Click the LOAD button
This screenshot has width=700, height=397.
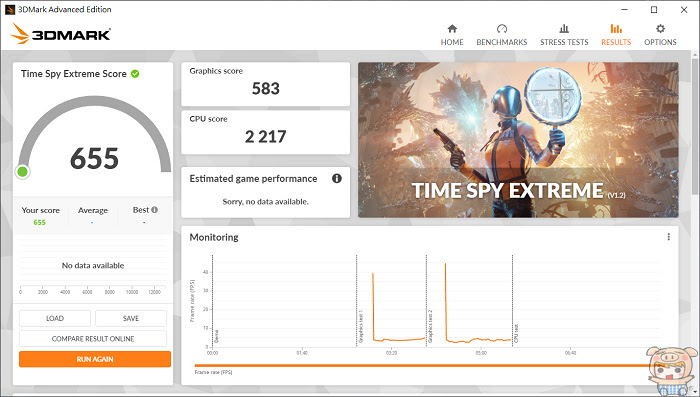tap(55, 318)
